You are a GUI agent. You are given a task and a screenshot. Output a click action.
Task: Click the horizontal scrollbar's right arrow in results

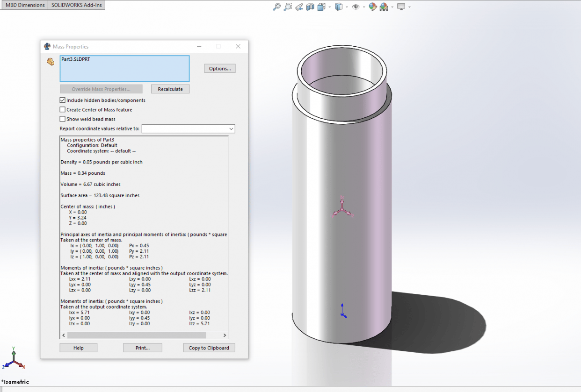click(x=225, y=335)
